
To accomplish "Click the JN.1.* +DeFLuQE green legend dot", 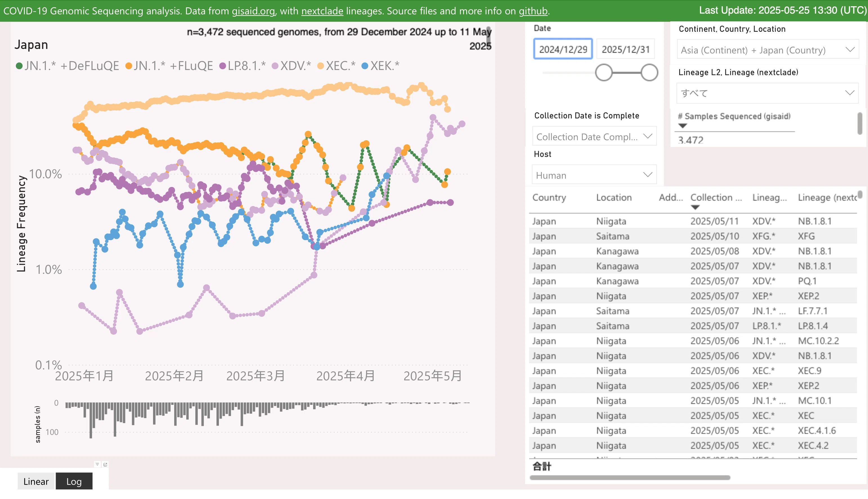I will click(x=19, y=66).
